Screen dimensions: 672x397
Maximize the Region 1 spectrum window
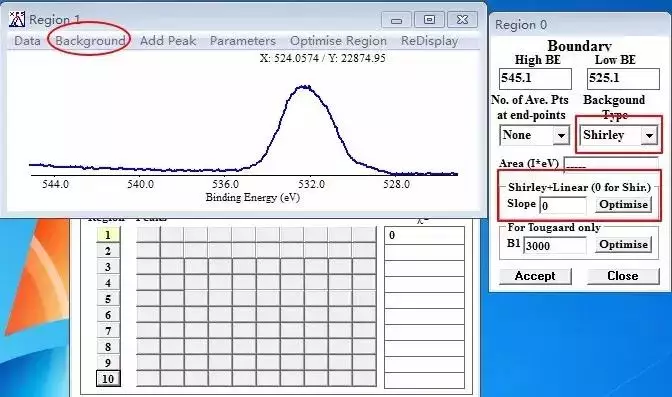429,19
